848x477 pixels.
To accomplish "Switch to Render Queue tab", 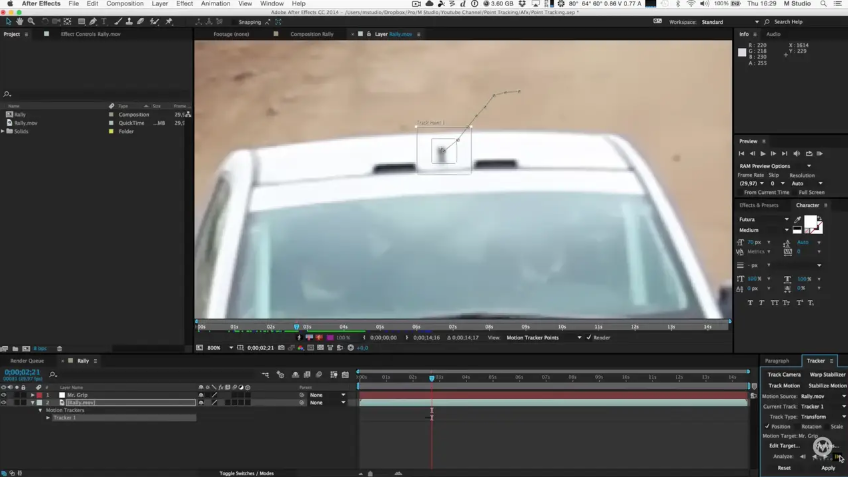I will click(x=27, y=361).
